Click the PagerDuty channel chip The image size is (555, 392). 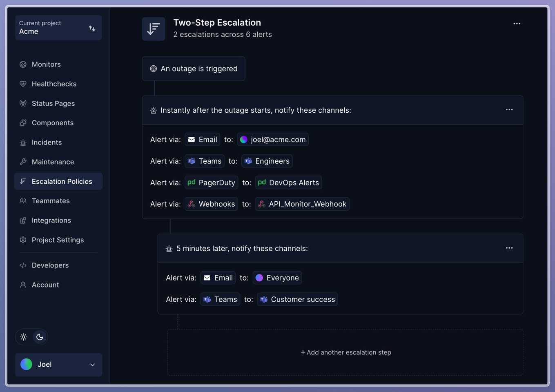(x=212, y=183)
